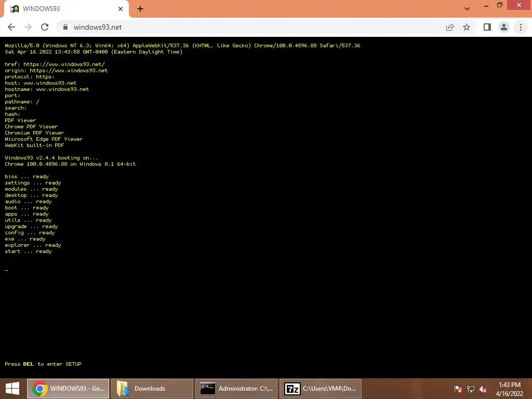Screen dimensions: 532x399
Task: View site information via the padlock icon
Action: point(65,27)
